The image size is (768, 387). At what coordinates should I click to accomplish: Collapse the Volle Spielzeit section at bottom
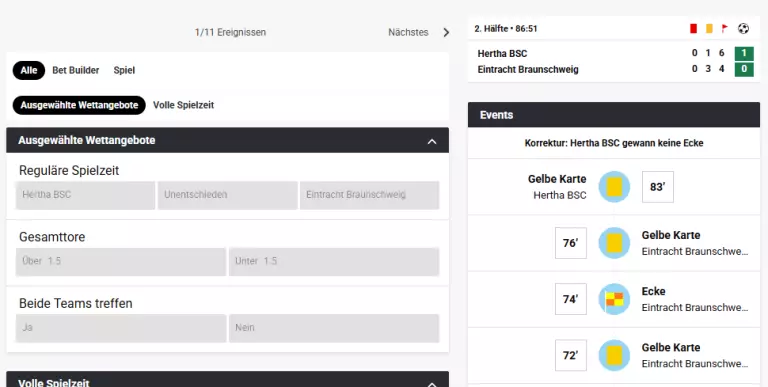coord(432,384)
